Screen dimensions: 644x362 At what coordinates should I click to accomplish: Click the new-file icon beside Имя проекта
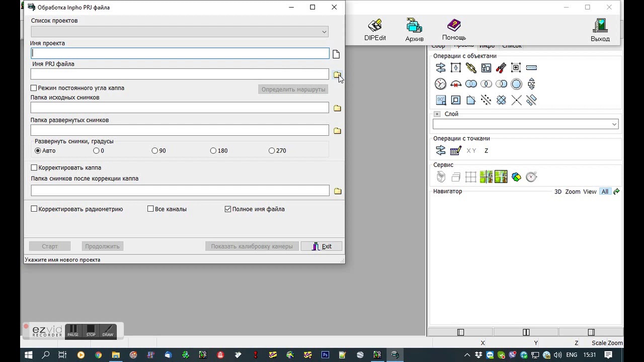336,54
